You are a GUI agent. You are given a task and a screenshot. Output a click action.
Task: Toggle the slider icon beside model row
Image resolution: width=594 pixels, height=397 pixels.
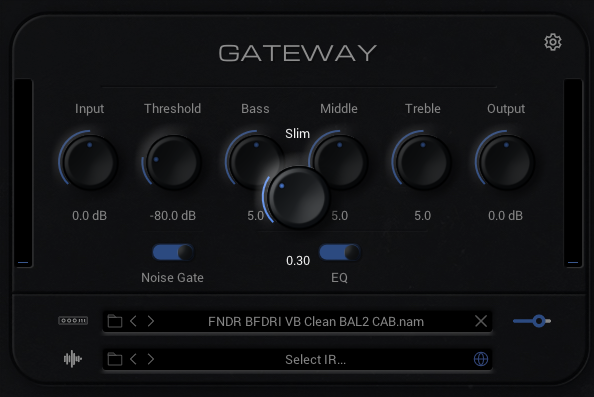[532, 321]
